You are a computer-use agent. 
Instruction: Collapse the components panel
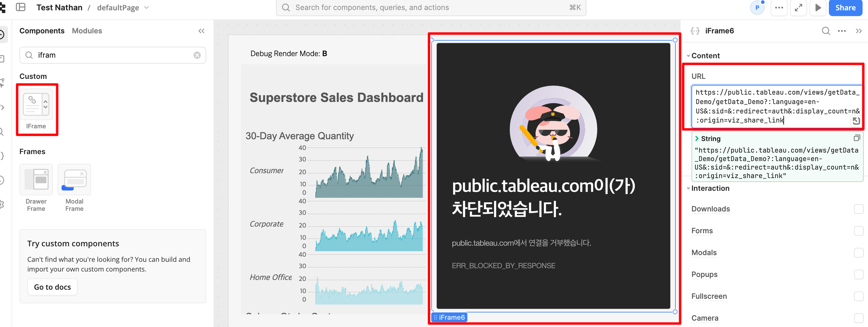point(201,31)
